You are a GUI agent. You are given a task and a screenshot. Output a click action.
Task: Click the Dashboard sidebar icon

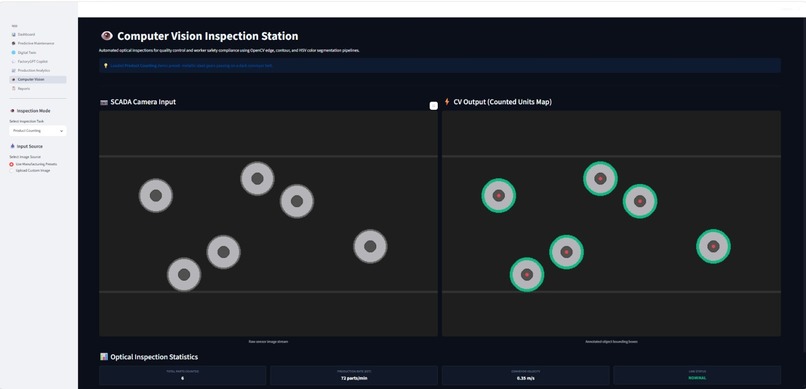13,34
